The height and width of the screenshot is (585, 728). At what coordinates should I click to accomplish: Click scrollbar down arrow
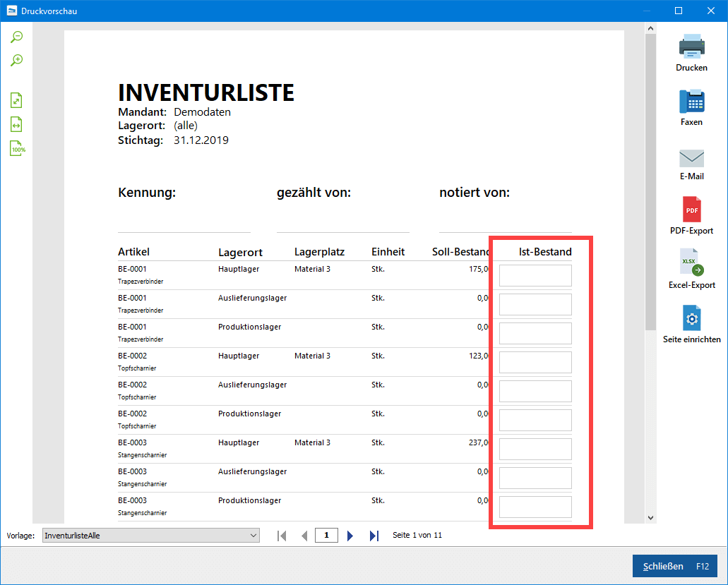650,518
